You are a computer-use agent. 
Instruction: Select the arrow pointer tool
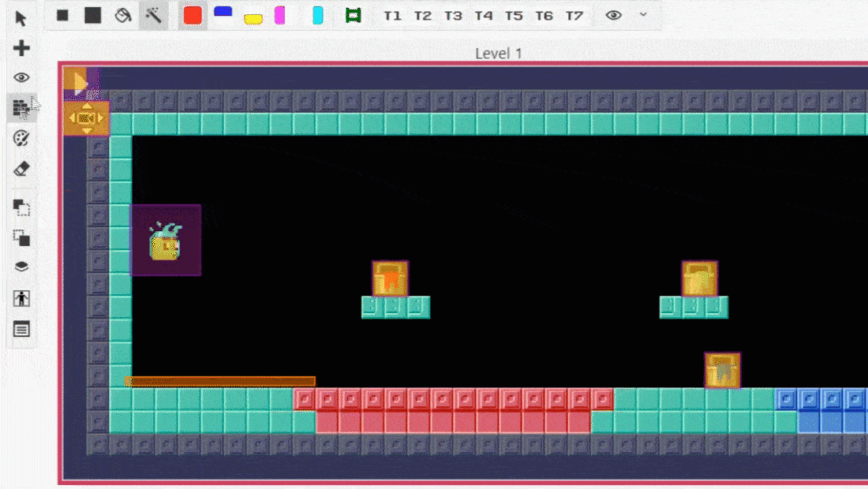pyautogui.click(x=21, y=18)
